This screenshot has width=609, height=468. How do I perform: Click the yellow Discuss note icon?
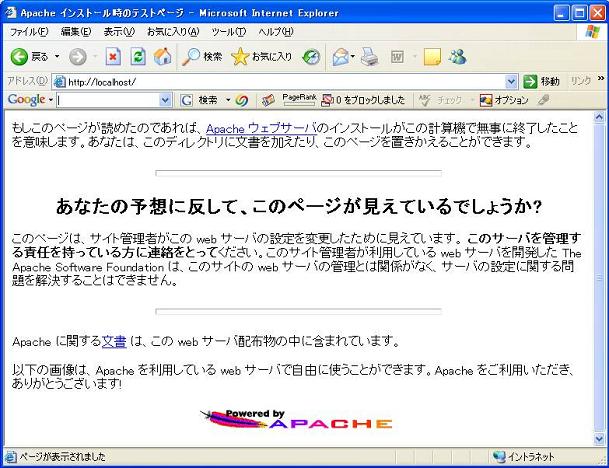pos(432,57)
